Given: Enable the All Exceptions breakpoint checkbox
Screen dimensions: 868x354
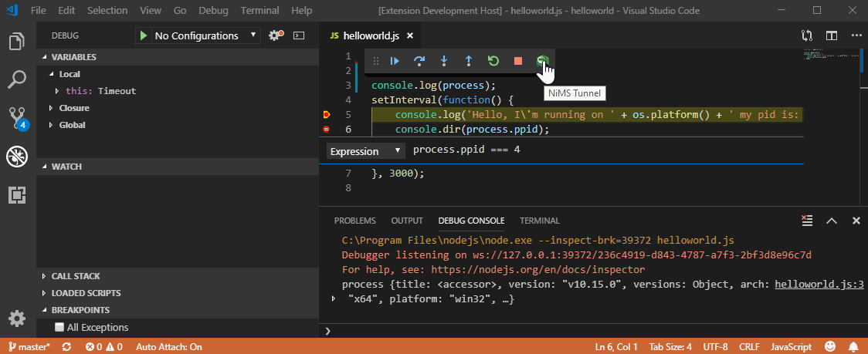Looking at the screenshot, I should [59, 327].
